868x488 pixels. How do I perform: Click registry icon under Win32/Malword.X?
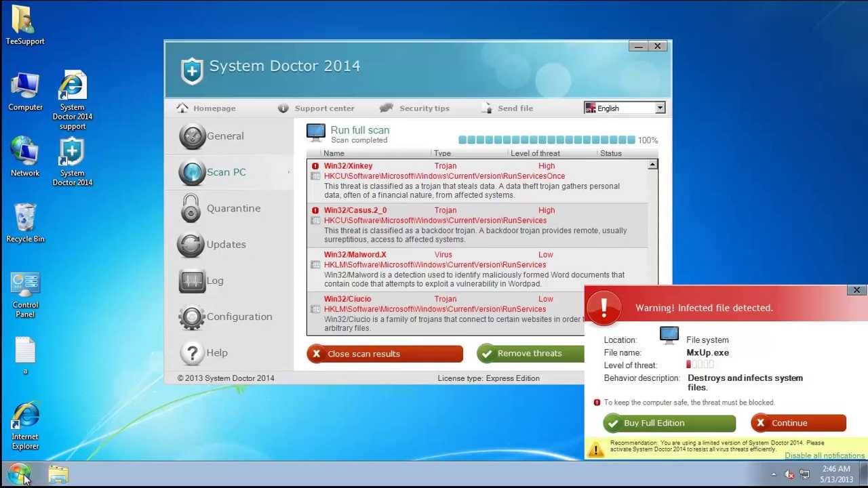(x=315, y=265)
